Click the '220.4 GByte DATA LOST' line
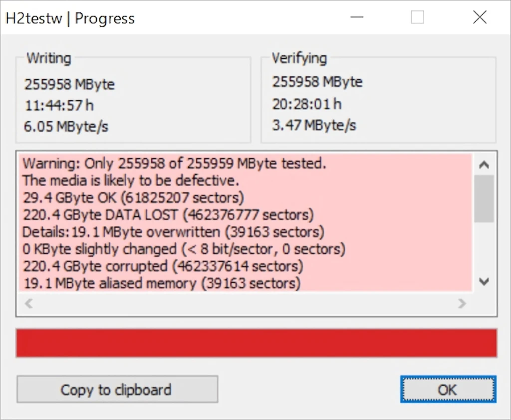The width and height of the screenshot is (511, 420). point(168,215)
